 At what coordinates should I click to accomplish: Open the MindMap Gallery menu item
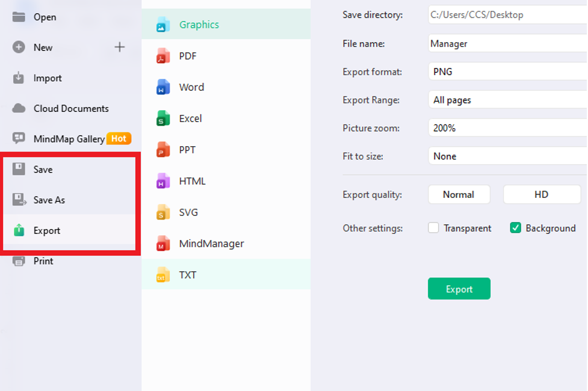coord(69,139)
